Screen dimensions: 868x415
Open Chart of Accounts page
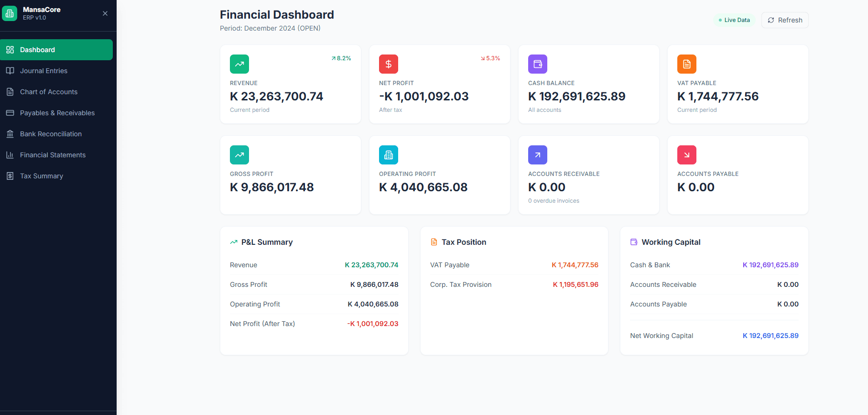56,92
